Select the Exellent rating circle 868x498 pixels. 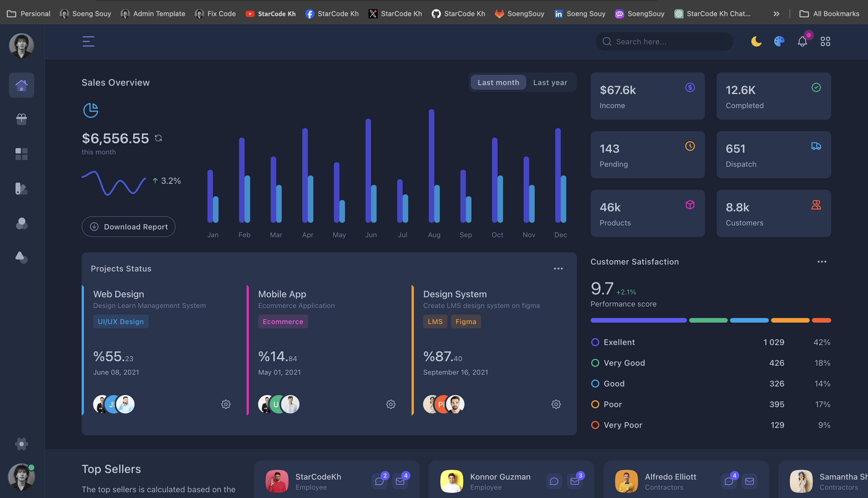[595, 342]
